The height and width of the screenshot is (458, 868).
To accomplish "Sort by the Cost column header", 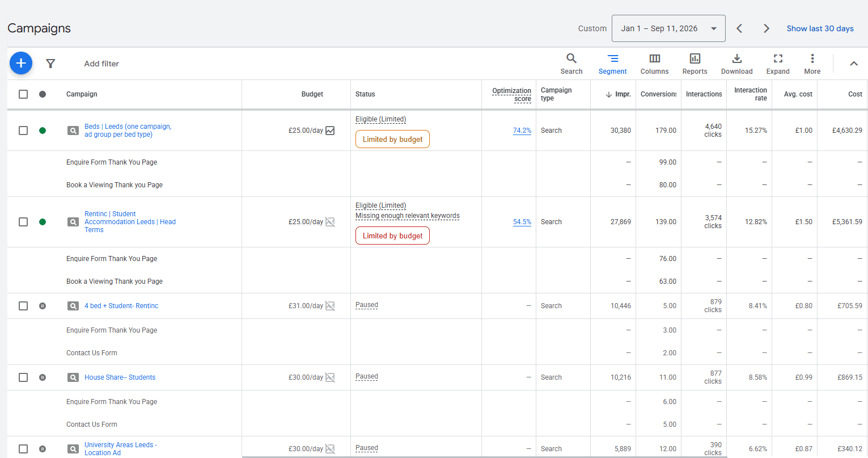I will pos(855,94).
